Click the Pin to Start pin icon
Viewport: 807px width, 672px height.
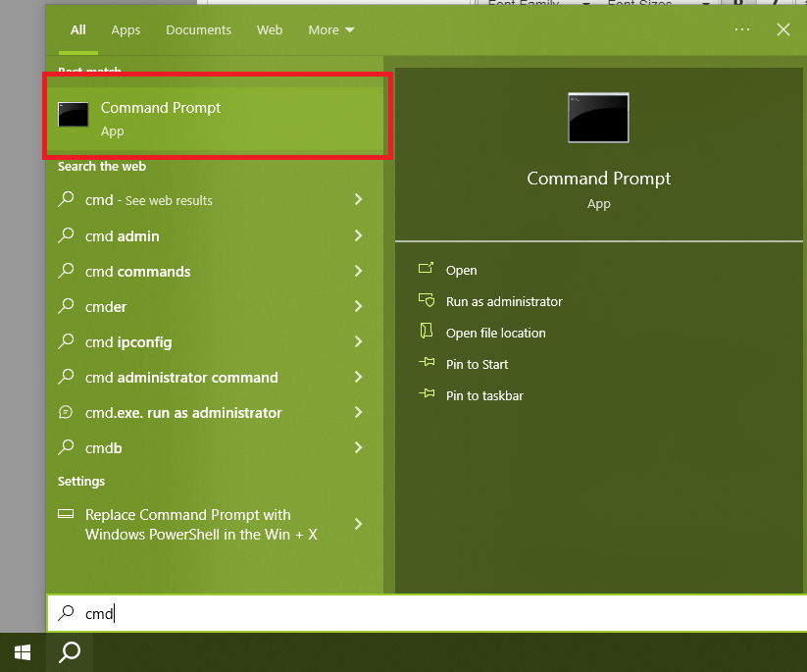pyautogui.click(x=427, y=362)
